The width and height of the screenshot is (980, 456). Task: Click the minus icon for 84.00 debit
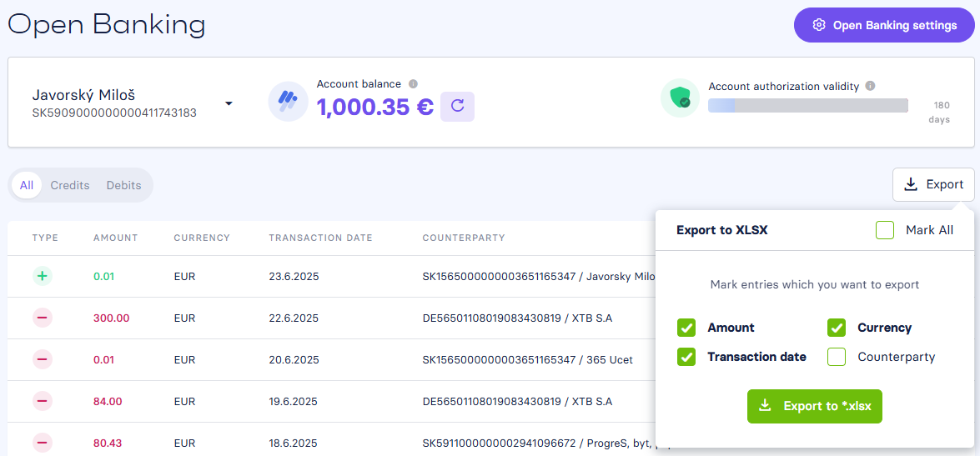(x=42, y=401)
